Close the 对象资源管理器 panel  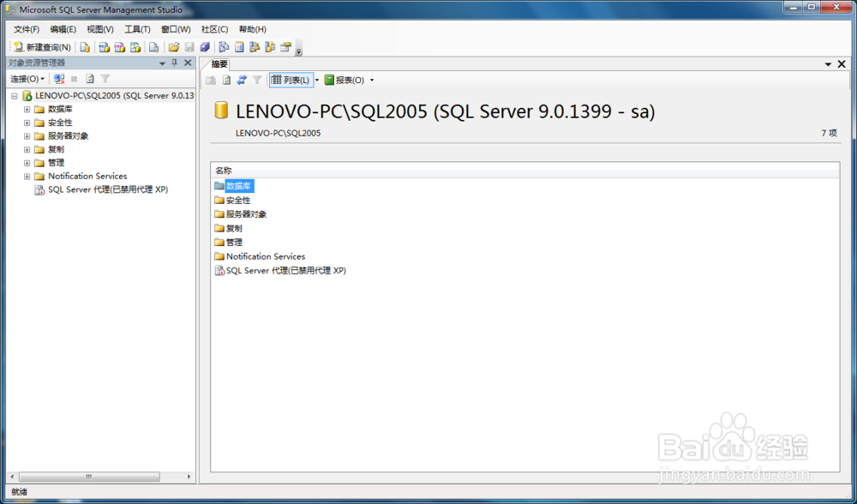point(188,63)
